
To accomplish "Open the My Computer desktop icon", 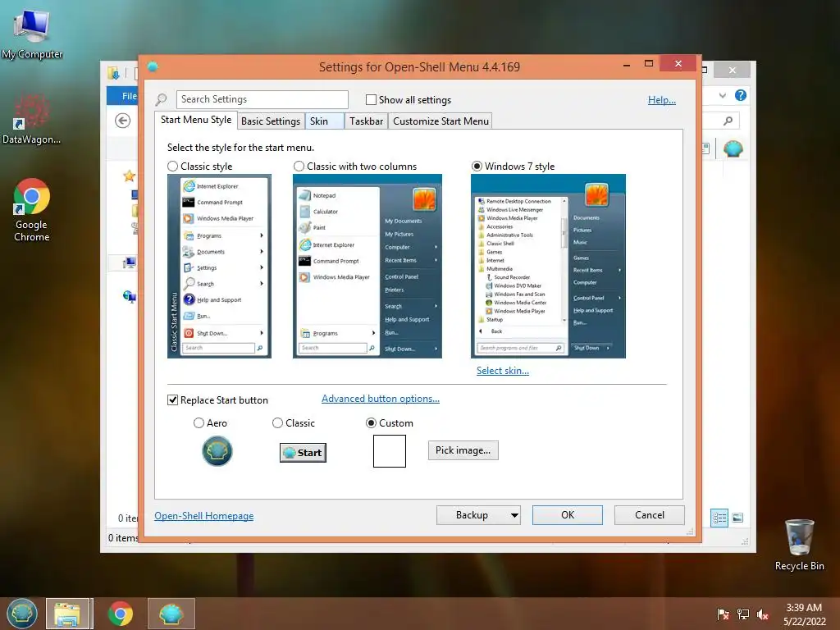I will coord(32,34).
